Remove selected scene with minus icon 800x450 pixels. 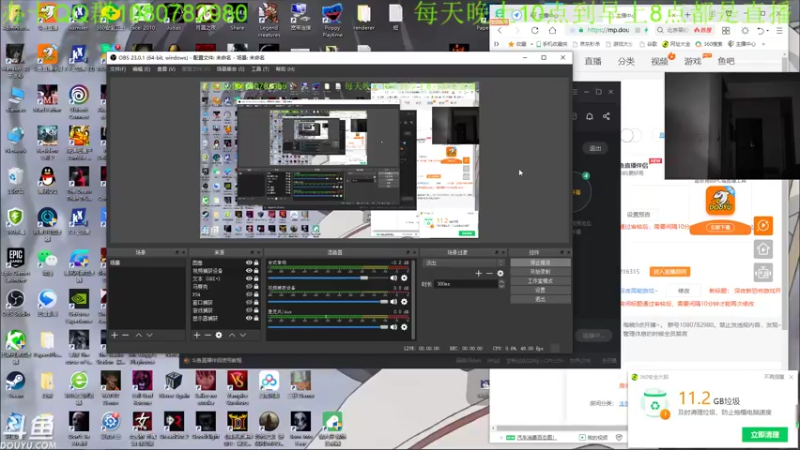point(126,335)
